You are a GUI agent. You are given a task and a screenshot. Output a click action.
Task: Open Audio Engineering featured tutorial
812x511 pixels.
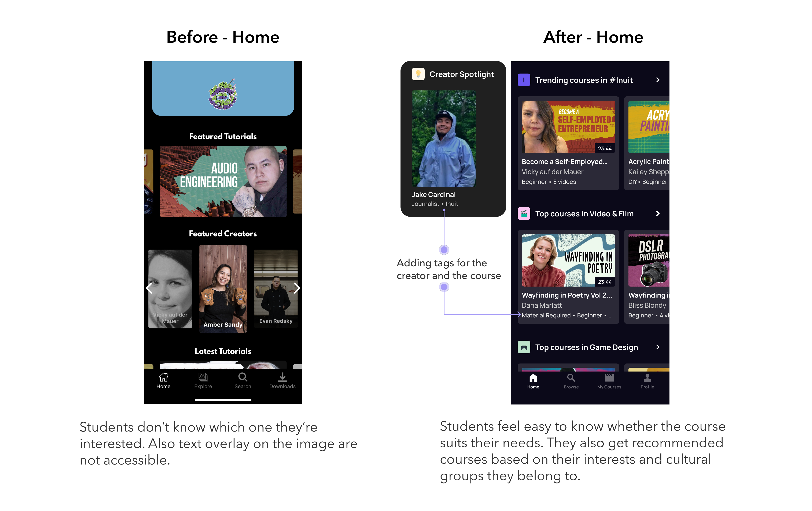pos(223,182)
